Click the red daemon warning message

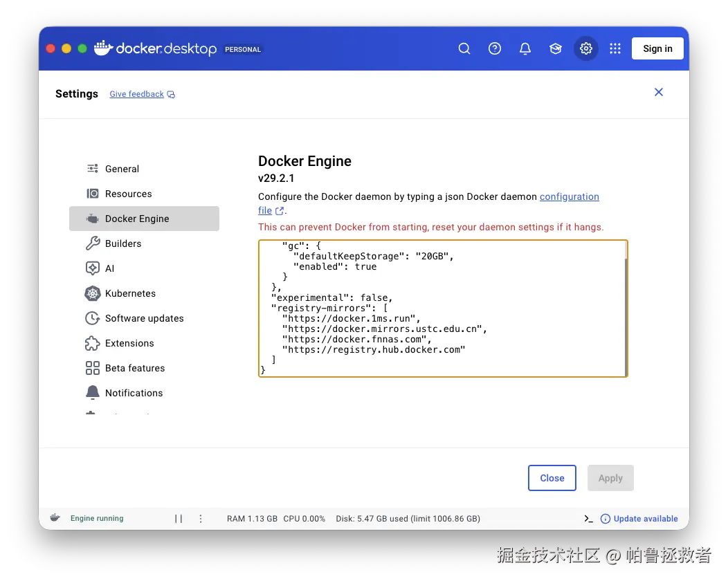(431, 227)
